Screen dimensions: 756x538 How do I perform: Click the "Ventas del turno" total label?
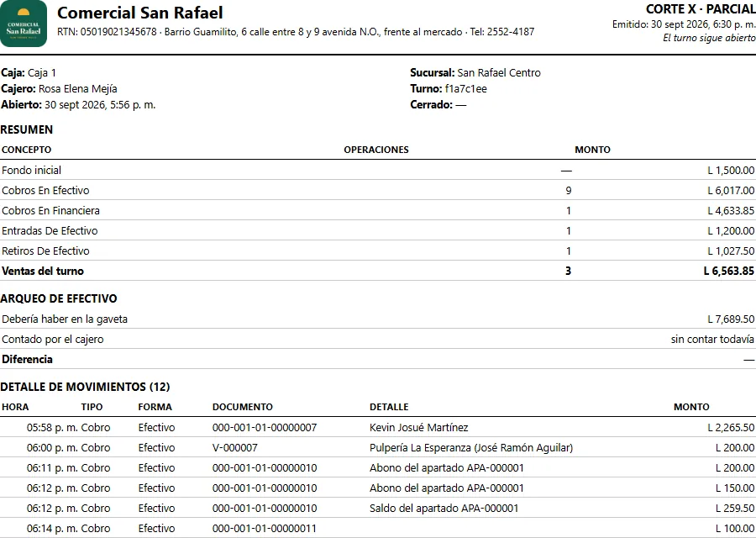(43, 272)
